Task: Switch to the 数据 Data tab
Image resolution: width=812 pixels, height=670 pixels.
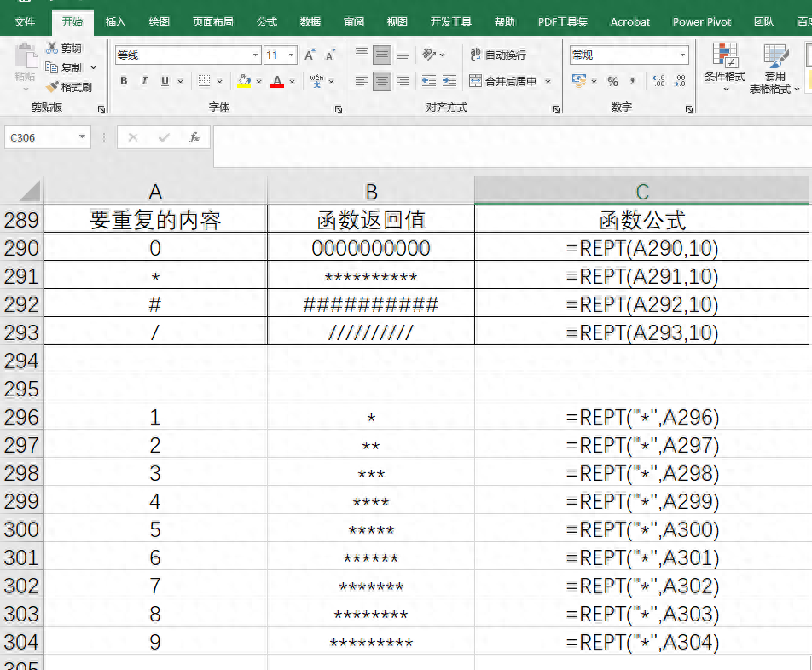Action: pos(310,21)
